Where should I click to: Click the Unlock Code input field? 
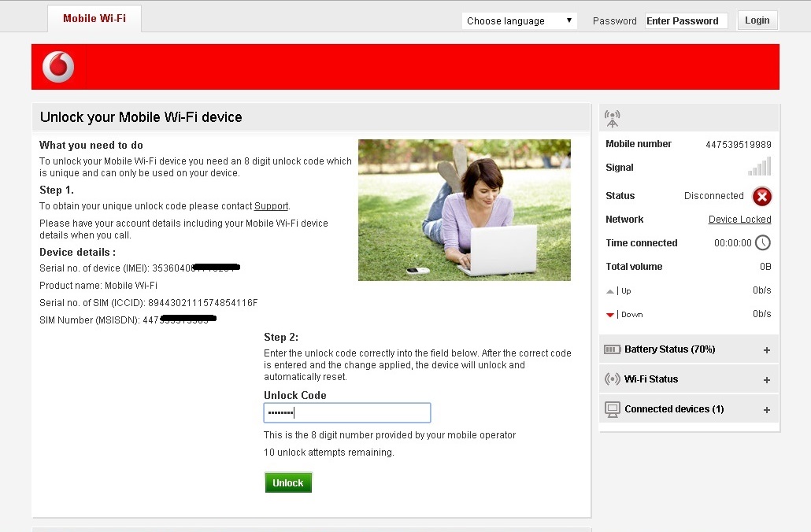(346, 412)
